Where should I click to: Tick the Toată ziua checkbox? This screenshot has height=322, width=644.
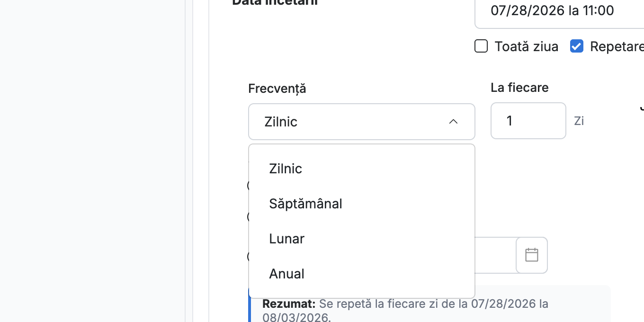click(481, 46)
